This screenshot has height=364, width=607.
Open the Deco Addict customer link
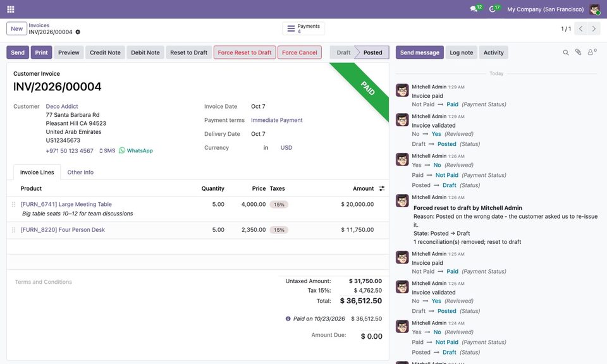point(62,106)
